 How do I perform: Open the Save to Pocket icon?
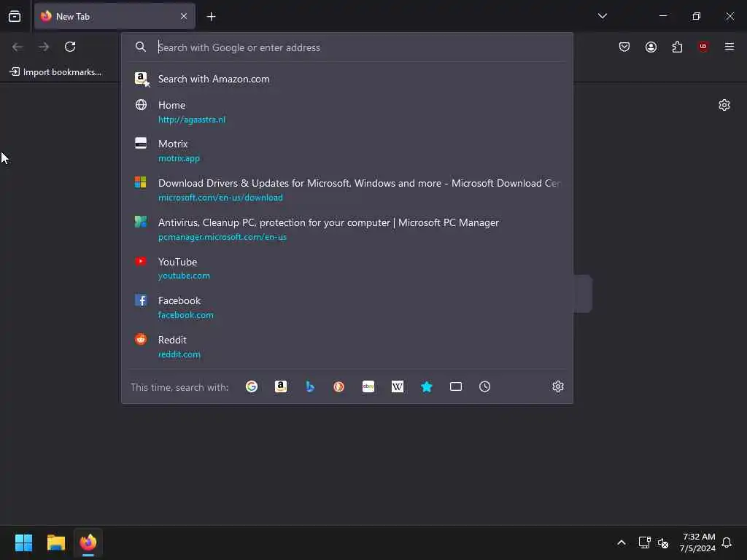click(624, 47)
